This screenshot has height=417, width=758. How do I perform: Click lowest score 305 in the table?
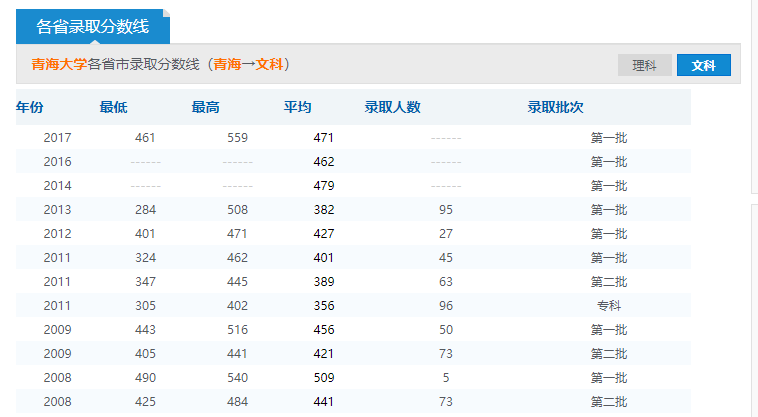tap(145, 306)
